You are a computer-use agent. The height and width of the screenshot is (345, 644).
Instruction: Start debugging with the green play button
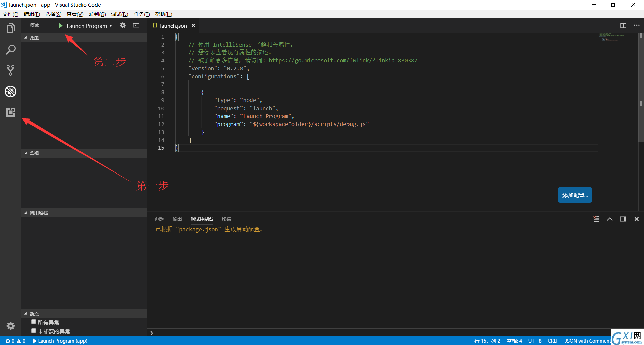tap(60, 26)
